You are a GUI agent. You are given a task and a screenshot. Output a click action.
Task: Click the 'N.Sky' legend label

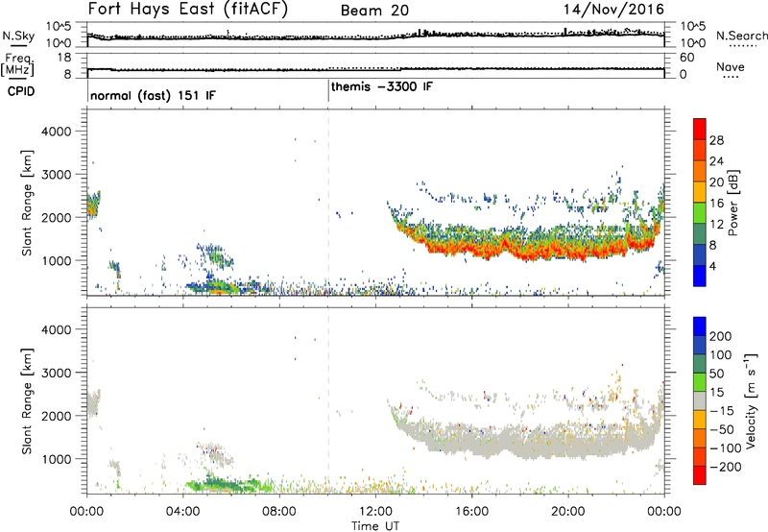click(18, 36)
